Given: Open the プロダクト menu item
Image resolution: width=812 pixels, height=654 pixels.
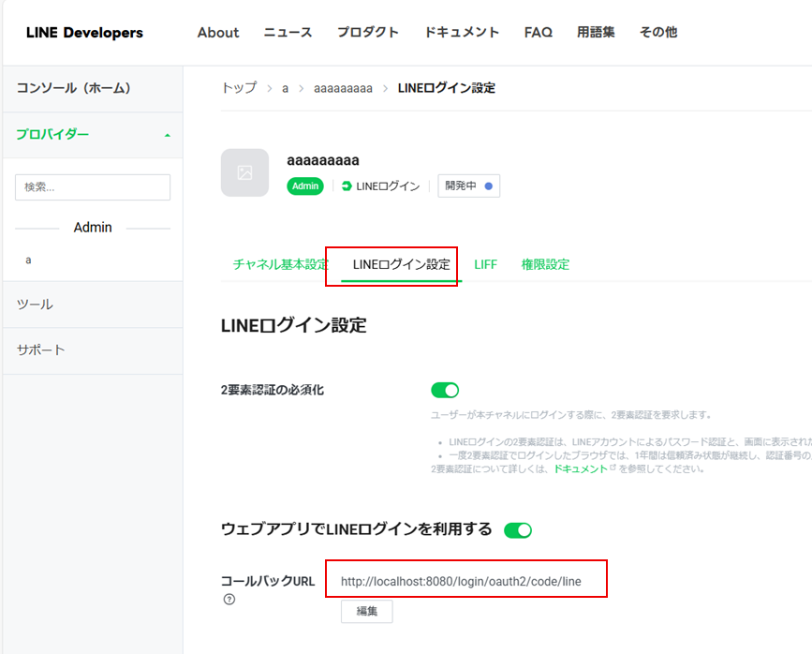Looking at the screenshot, I should [368, 33].
